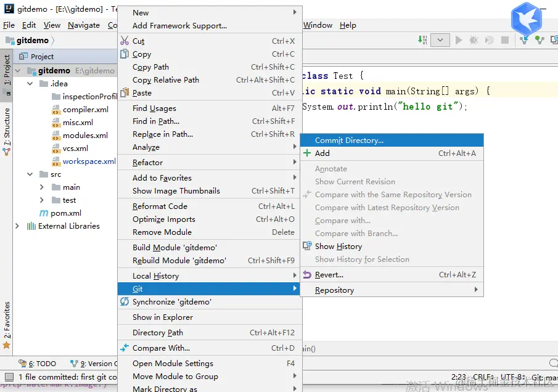Click the Version Control branch icon

(74, 363)
